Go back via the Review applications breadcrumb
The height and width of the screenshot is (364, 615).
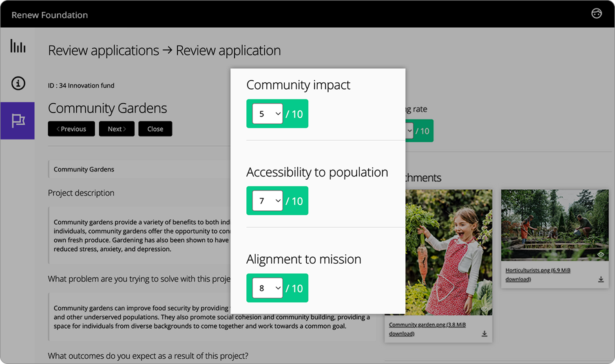pyautogui.click(x=103, y=50)
